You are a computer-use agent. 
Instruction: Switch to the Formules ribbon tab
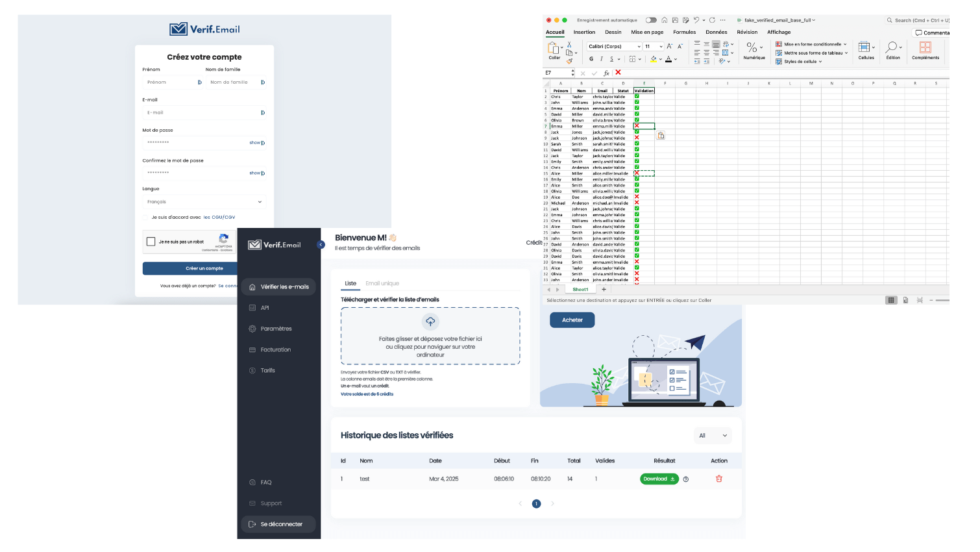[x=684, y=32]
